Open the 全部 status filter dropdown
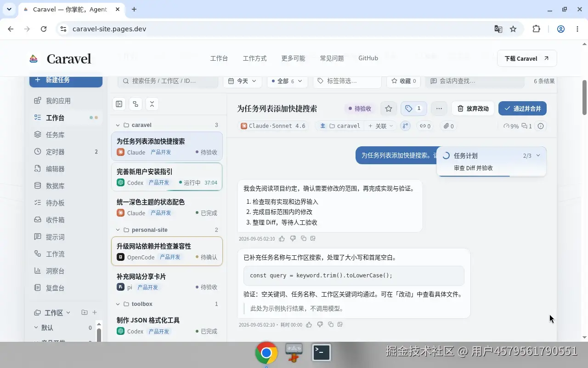The width and height of the screenshot is (588, 368). [287, 81]
